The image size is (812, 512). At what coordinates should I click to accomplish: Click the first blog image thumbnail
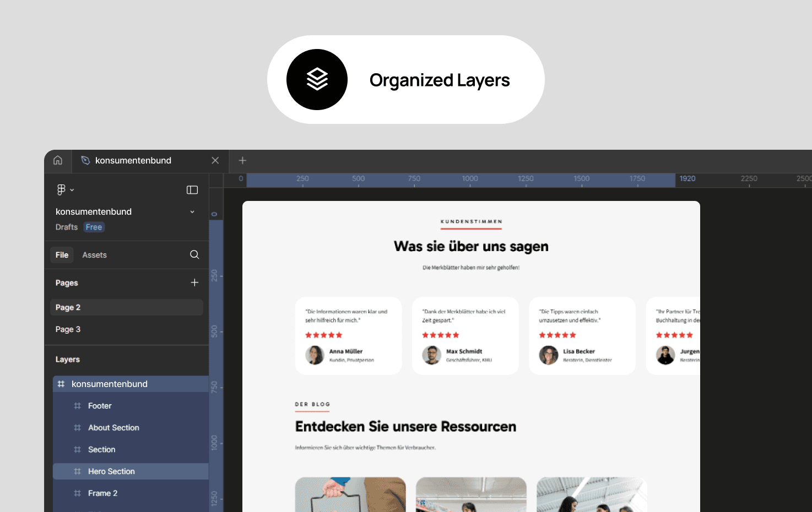pyautogui.click(x=350, y=494)
